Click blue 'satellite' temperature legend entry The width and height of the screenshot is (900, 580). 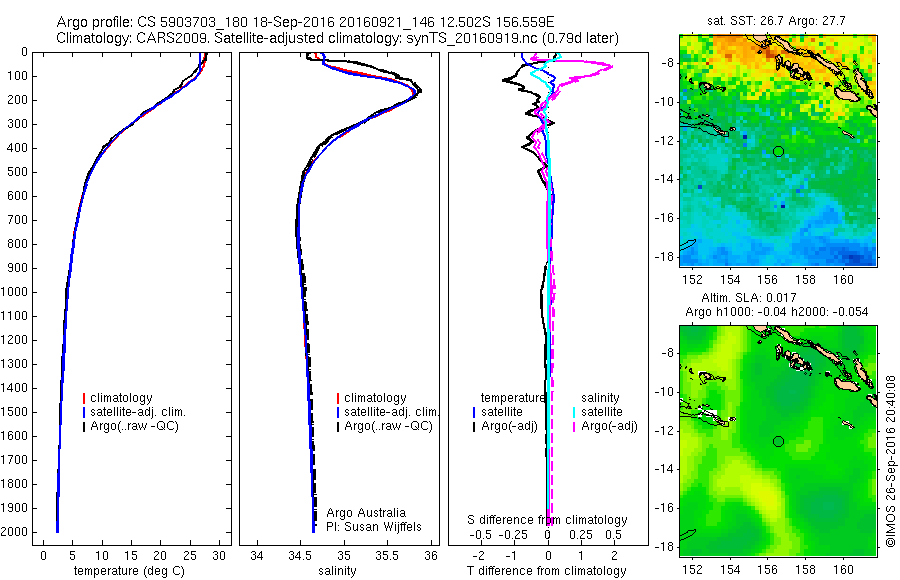click(x=502, y=412)
